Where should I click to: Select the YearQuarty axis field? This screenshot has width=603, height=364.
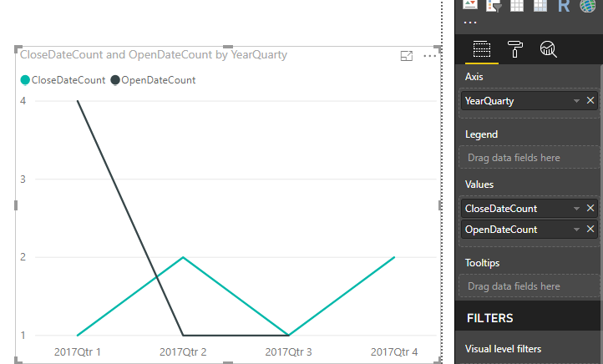530,101
